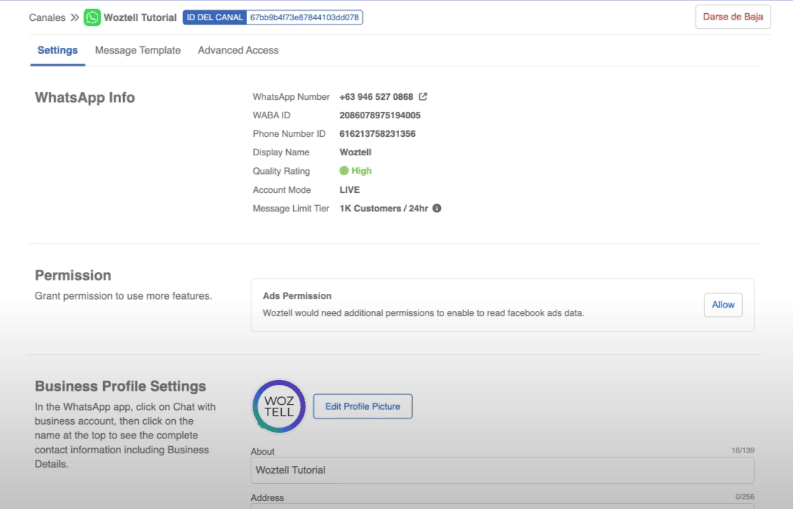Allow the Ads Permission
This screenshot has width=793, height=509.
(723, 305)
